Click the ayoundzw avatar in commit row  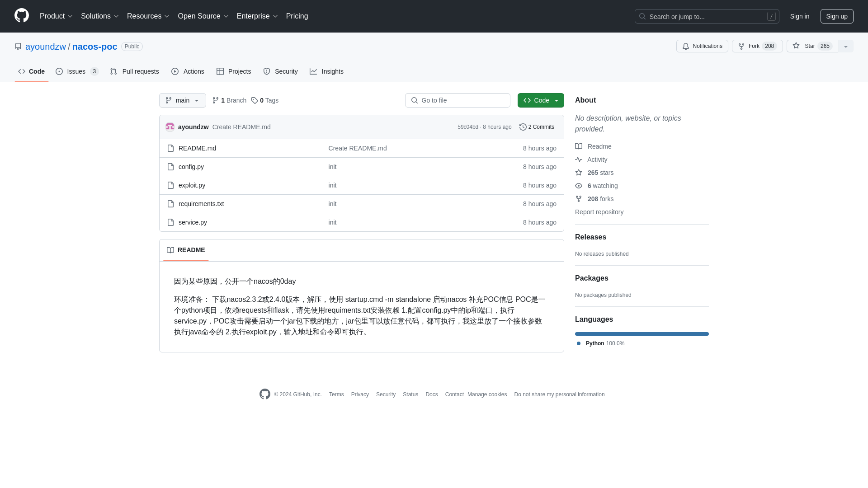tap(170, 127)
